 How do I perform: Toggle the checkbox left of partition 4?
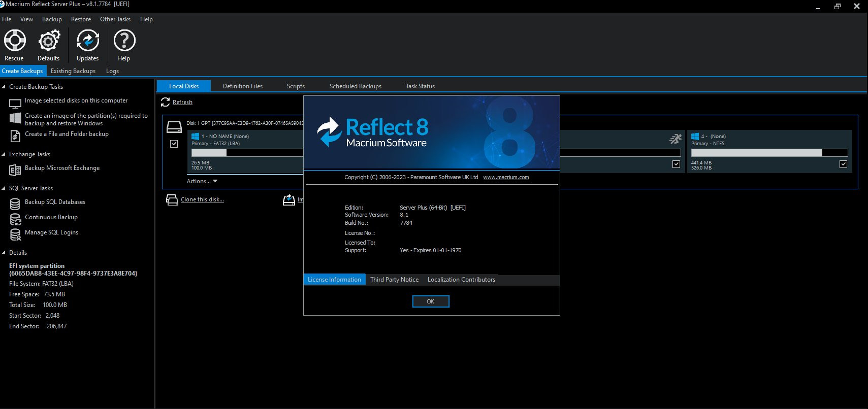coord(676,164)
